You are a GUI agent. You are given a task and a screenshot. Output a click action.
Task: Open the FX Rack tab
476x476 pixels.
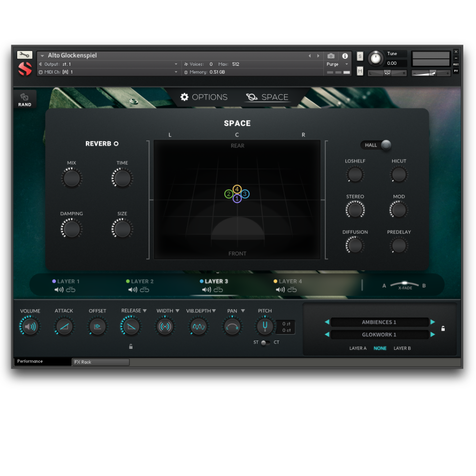point(101,362)
